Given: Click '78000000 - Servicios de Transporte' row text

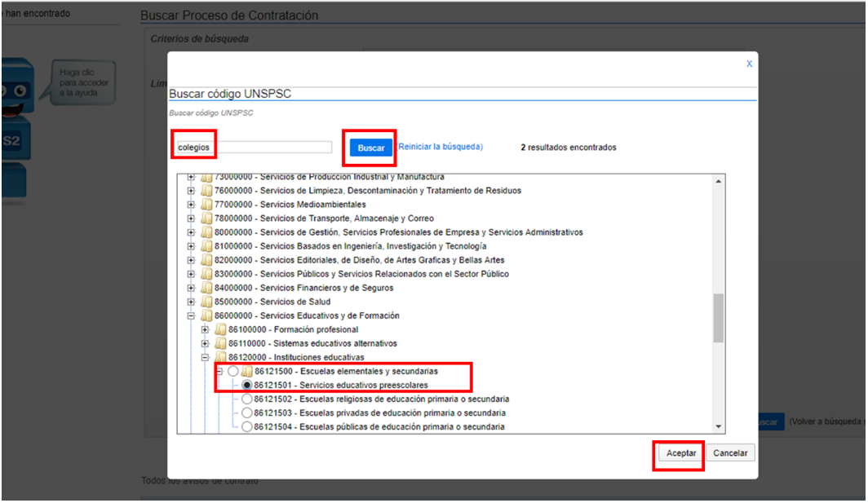Looking at the screenshot, I should tap(324, 218).
